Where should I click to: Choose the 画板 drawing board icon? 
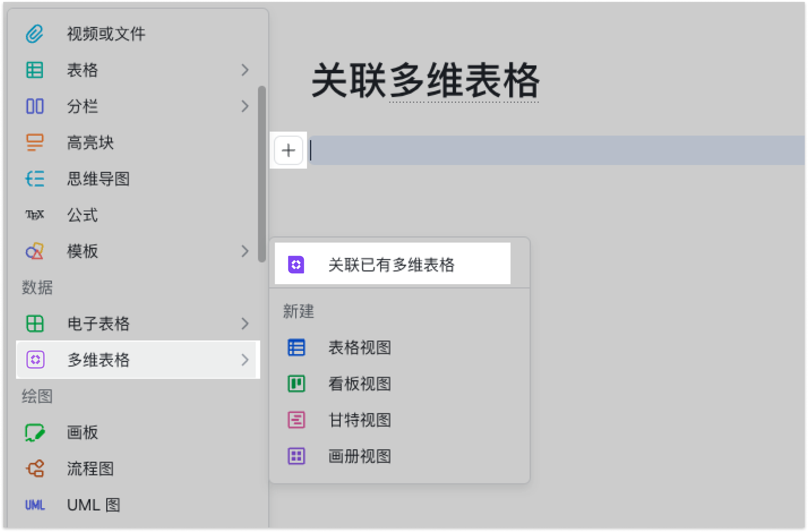35,433
